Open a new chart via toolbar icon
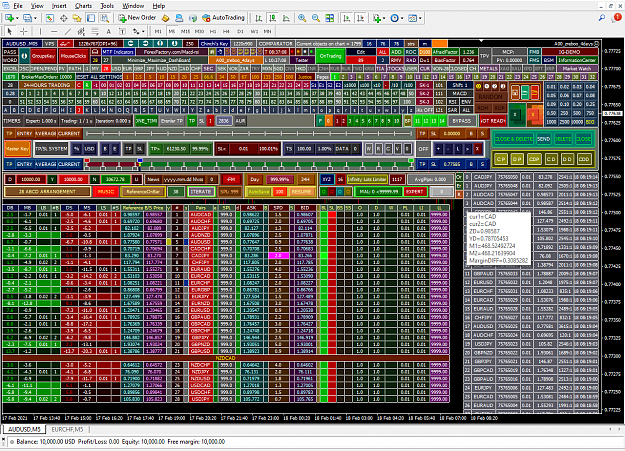Screen dimensions: 625x451 pos(9,18)
